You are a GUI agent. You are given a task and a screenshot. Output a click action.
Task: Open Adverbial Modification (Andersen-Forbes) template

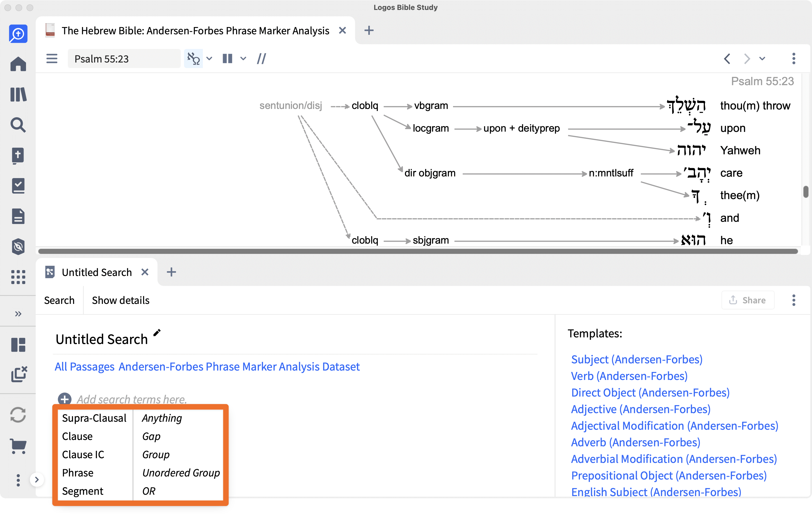coord(674,459)
